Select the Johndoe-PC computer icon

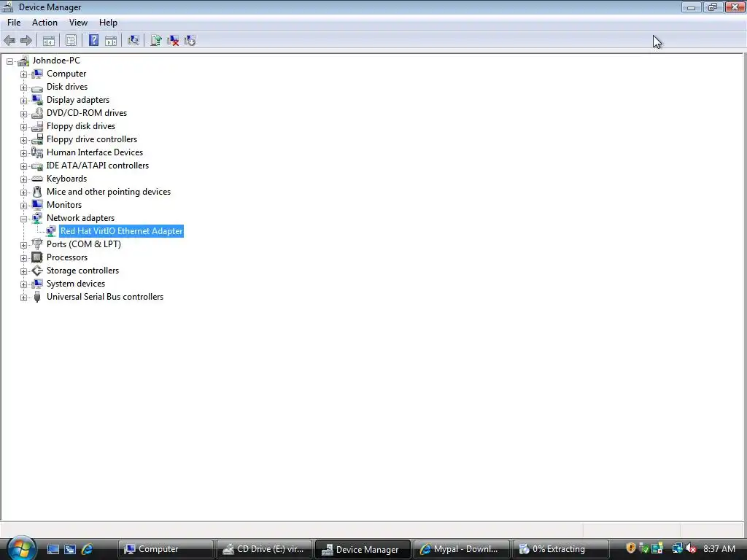pos(23,61)
